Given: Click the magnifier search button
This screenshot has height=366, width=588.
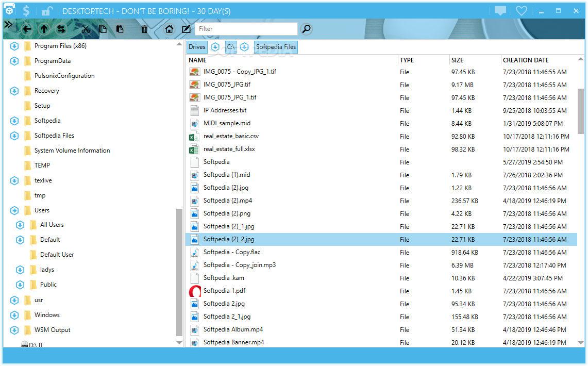Looking at the screenshot, I should (307, 29).
